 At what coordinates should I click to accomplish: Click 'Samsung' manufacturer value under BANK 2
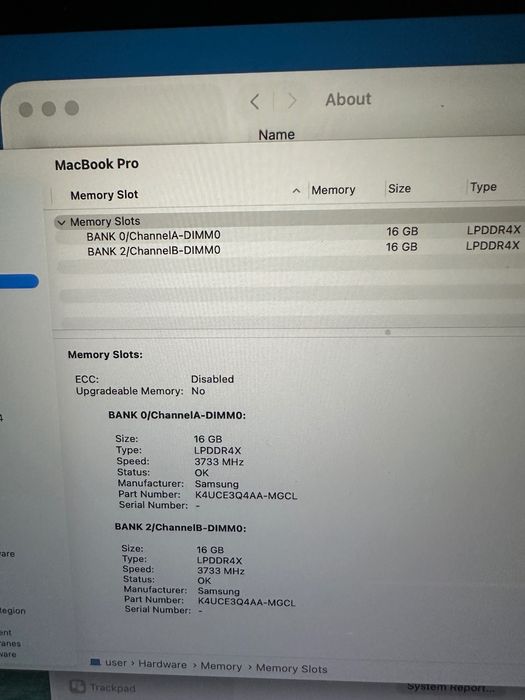[x=219, y=592]
